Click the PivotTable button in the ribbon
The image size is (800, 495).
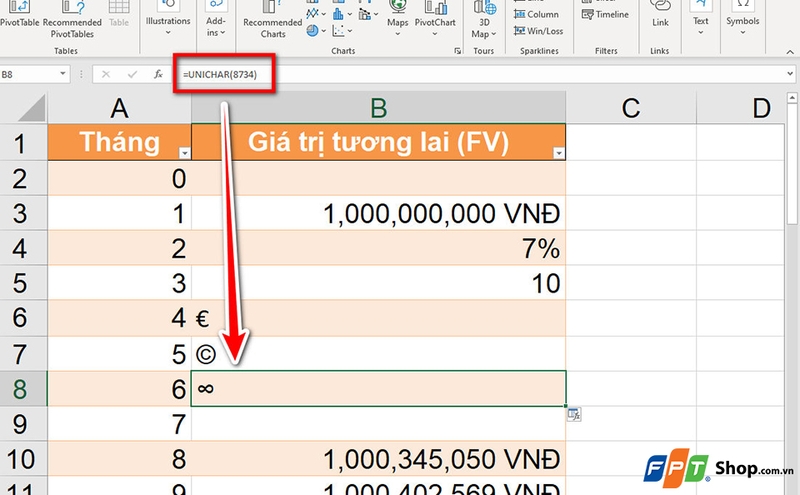[19, 15]
